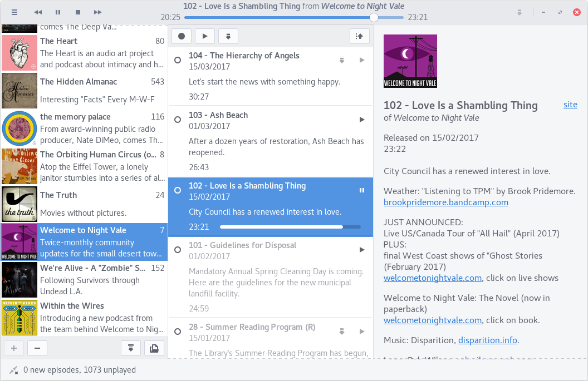
Task: Click duration 30:27 of episode 104
Action: 199,97
